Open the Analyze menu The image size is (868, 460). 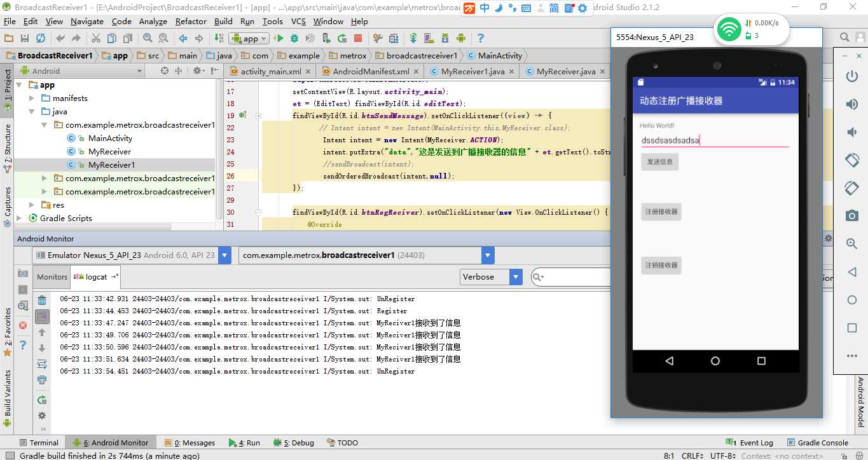tap(153, 21)
